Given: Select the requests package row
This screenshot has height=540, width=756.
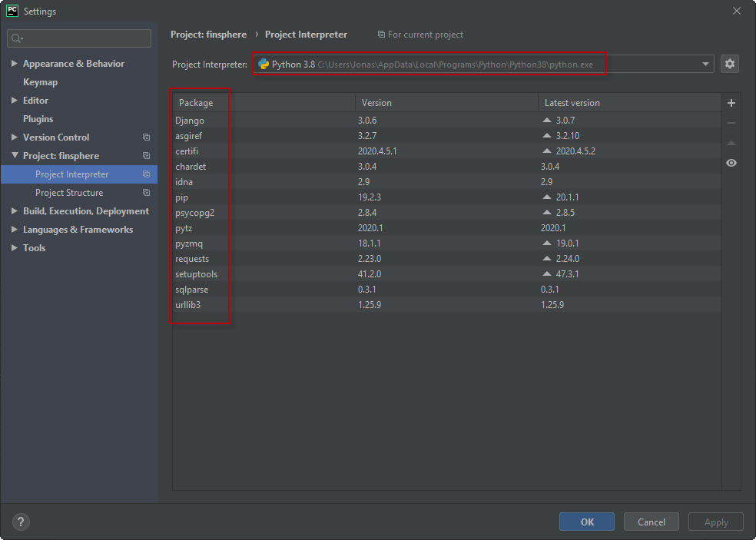Looking at the screenshot, I should click(447, 258).
